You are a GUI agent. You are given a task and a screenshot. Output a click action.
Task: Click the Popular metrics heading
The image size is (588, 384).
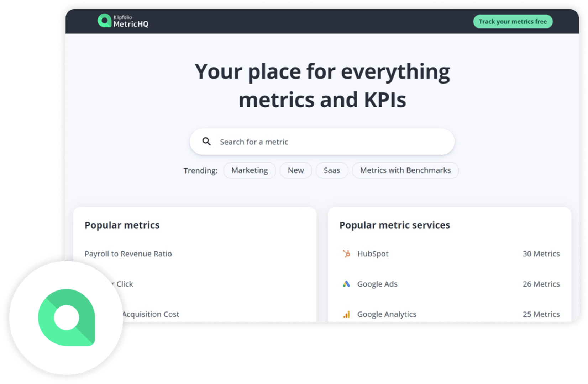tap(122, 225)
